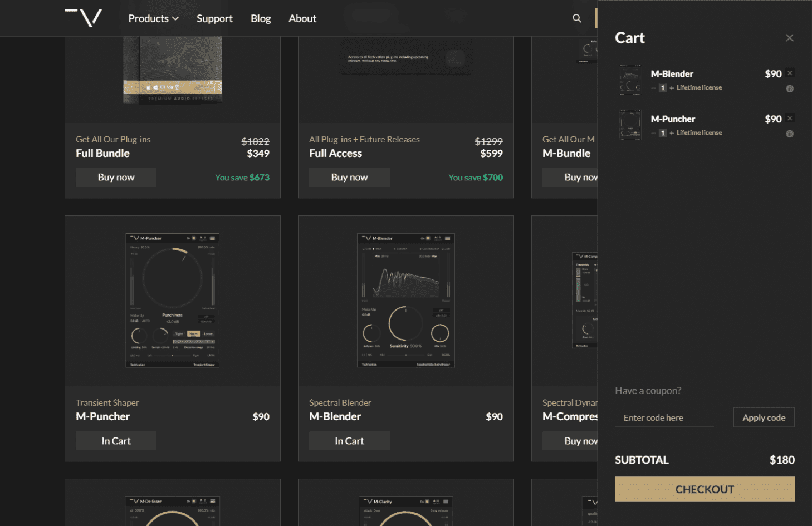Image resolution: width=812 pixels, height=526 pixels.
Task: Click Buy now for Full Access
Action: click(349, 177)
